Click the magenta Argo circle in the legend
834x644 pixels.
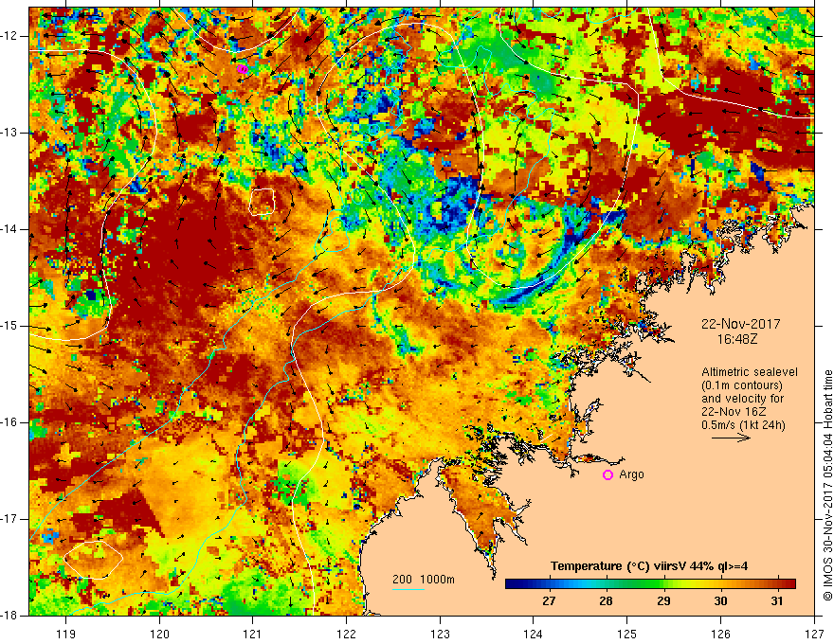coord(607,474)
